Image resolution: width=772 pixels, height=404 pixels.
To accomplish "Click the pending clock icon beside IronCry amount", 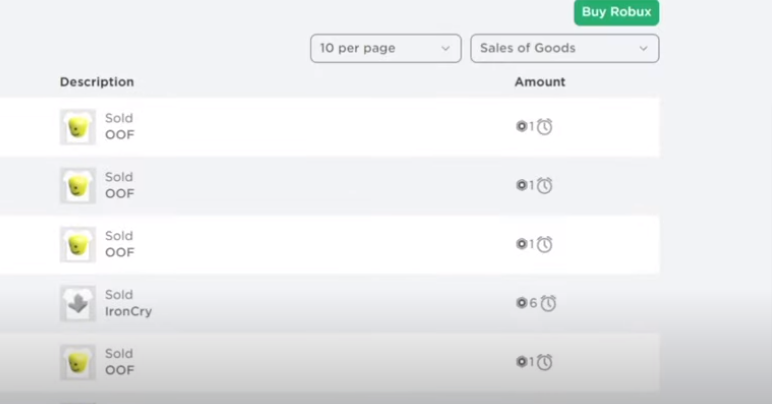I will [549, 303].
